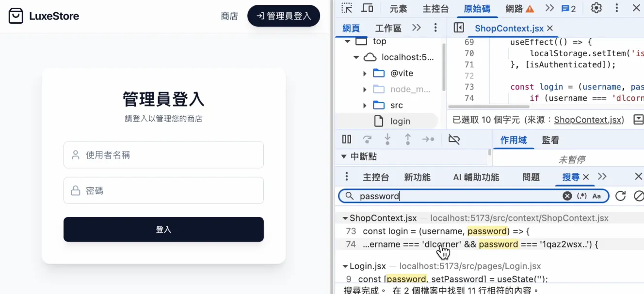Switch to the top 主控台 (Console) panel
Viewport: 644px width, 294px height.
tap(435, 9)
